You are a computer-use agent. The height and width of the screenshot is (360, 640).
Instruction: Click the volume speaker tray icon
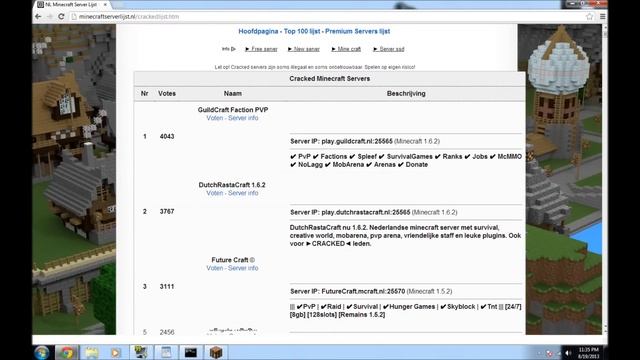[x=568, y=353]
